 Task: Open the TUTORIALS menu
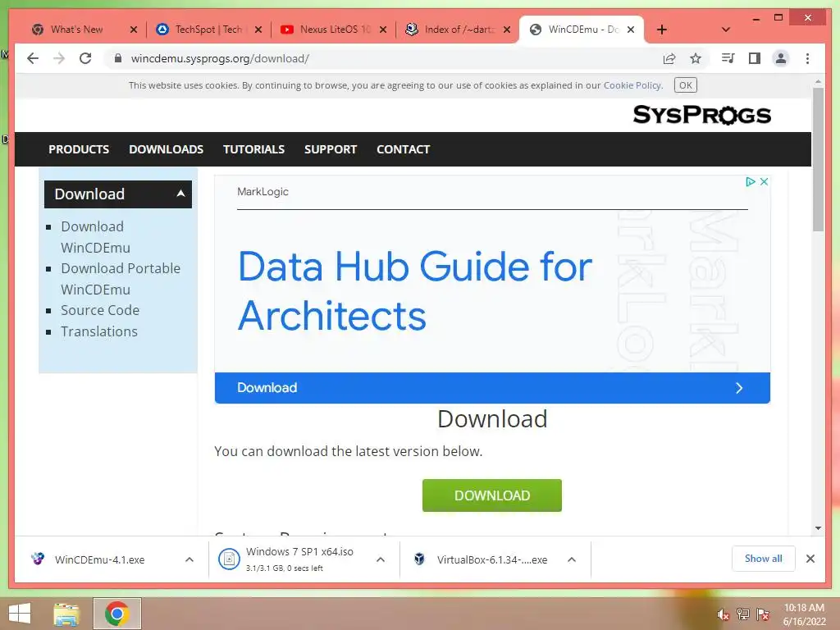[x=254, y=149]
